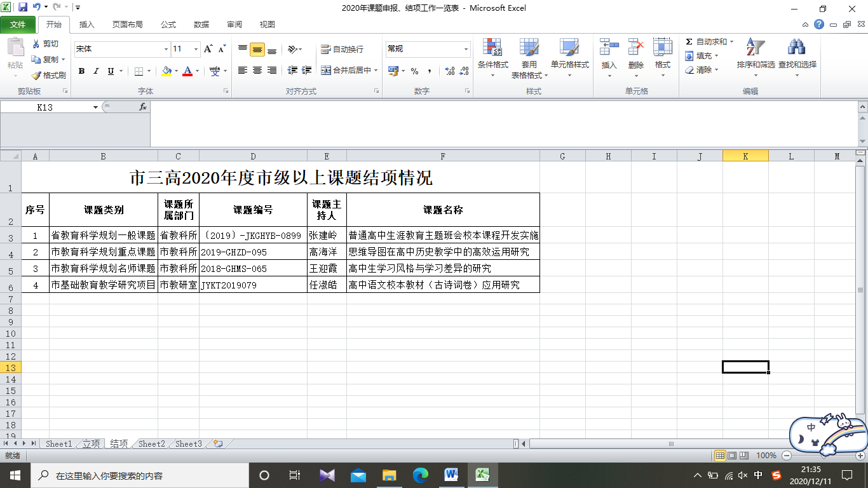Open the 文件 (File) menu button
This screenshot has width=868, height=488.
[x=18, y=25]
